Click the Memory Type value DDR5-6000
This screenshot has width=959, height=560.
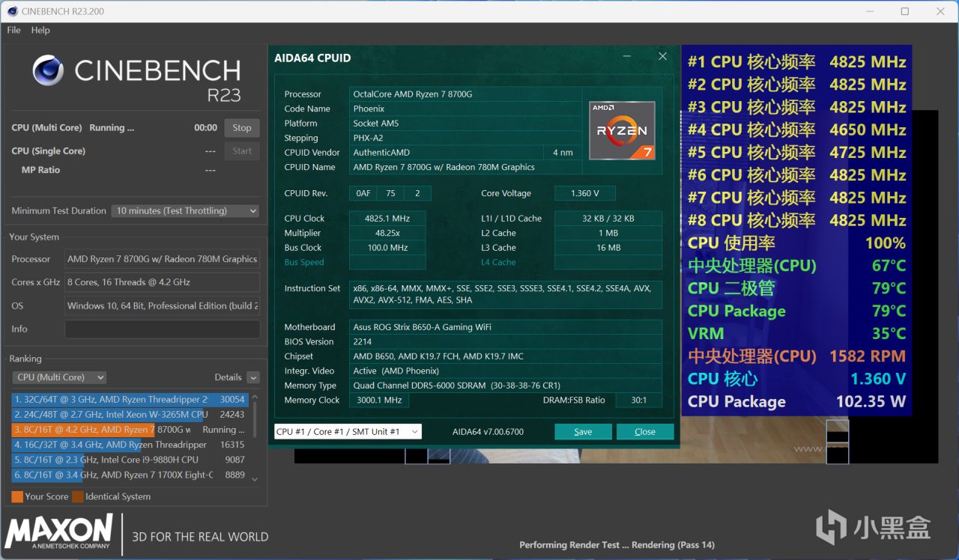coord(506,386)
